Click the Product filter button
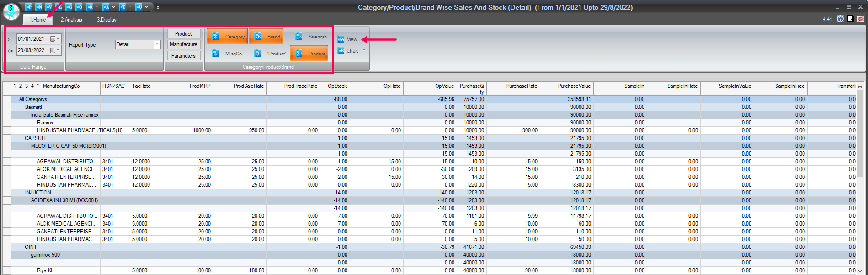The width and height of the screenshot is (868, 275). pos(183,34)
